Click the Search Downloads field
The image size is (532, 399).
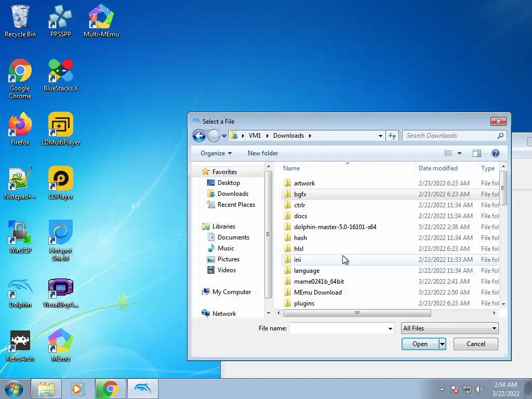click(454, 136)
